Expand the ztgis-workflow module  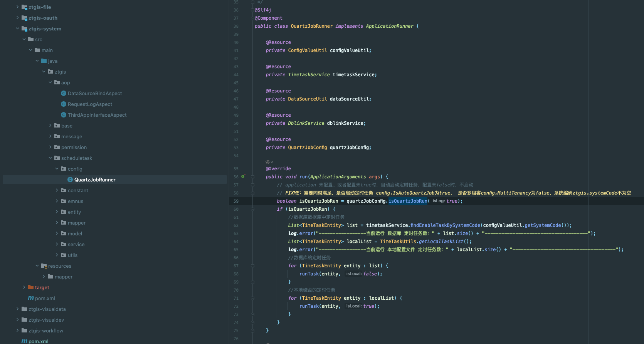pos(17,331)
